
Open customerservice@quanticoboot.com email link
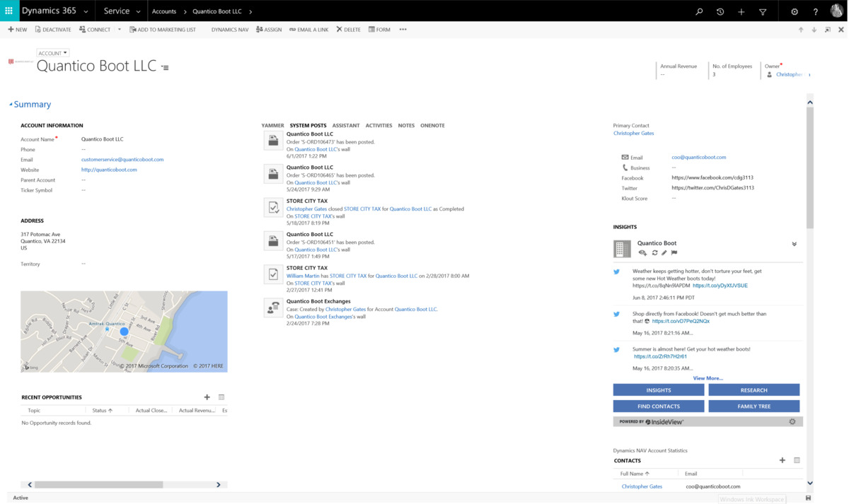point(122,160)
